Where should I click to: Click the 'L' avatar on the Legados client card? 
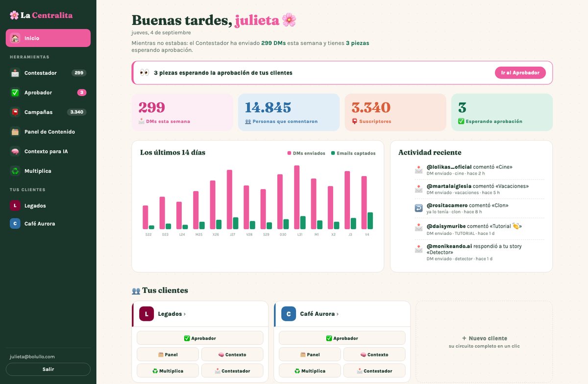click(x=147, y=314)
